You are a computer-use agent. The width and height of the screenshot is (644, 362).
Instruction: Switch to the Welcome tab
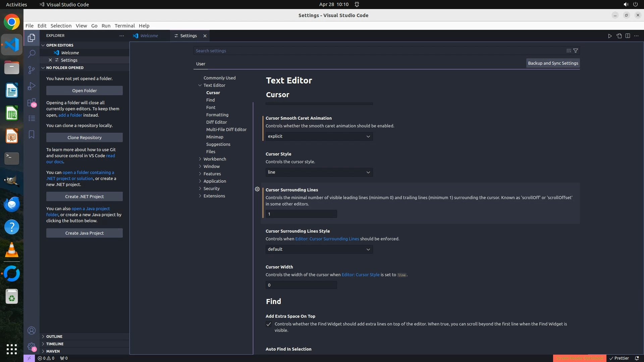[149, 36]
